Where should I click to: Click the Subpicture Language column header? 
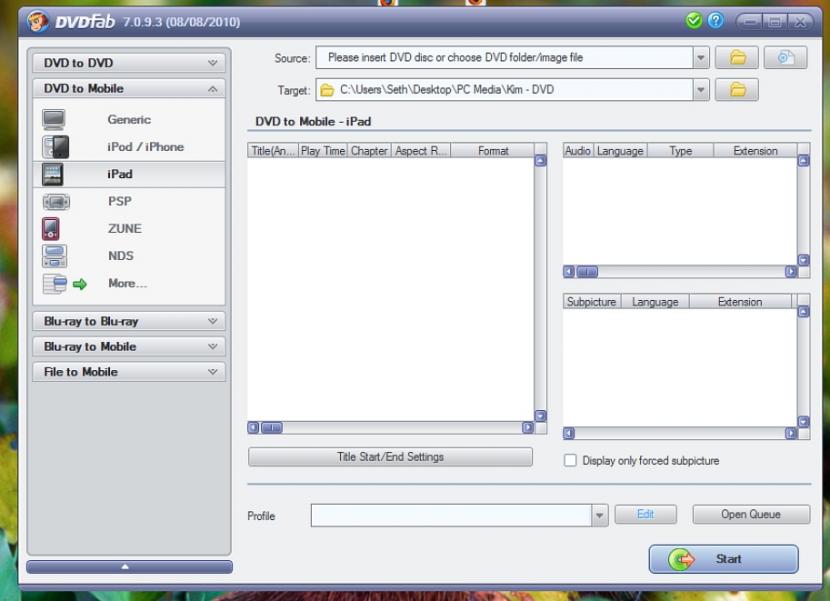click(655, 302)
